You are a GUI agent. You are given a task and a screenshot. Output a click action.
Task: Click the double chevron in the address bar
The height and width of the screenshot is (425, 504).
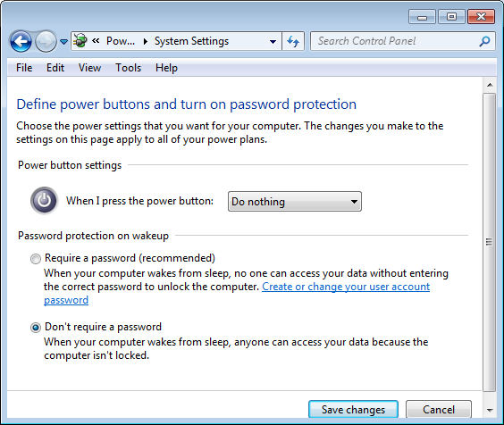pos(96,41)
